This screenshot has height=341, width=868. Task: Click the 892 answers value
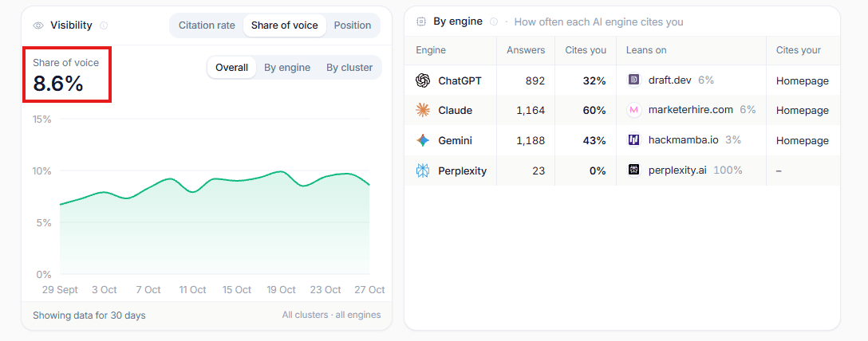tap(535, 80)
